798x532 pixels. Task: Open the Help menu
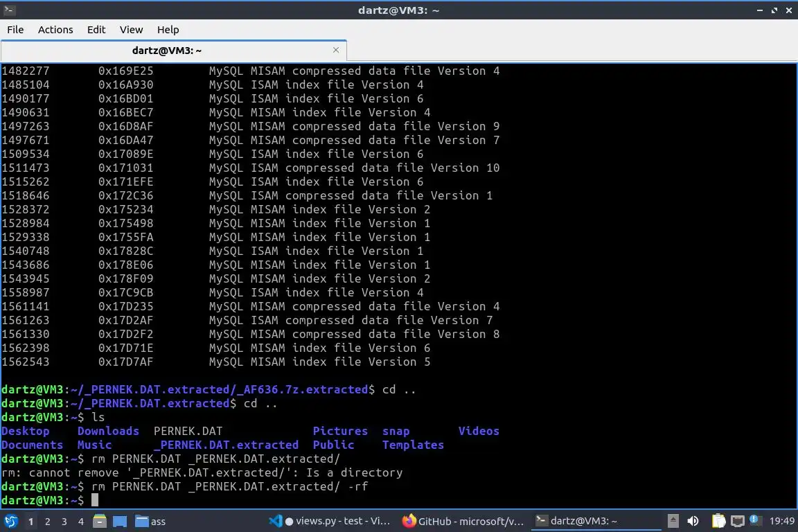point(168,30)
